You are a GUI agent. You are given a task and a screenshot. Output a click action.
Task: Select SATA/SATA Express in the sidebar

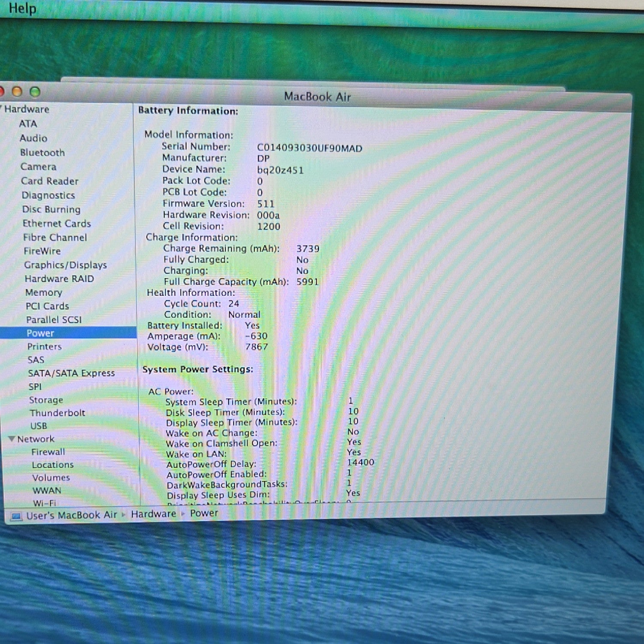pyautogui.click(x=71, y=373)
